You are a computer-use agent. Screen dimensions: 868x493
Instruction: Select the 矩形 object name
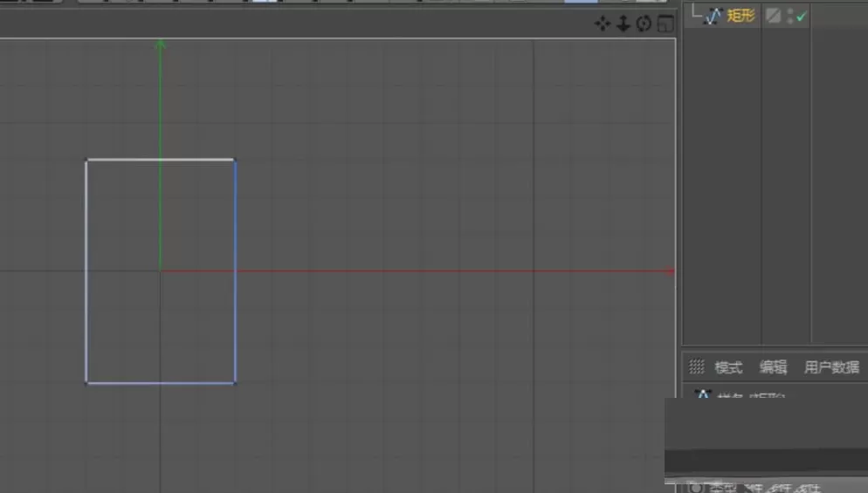[741, 16]
